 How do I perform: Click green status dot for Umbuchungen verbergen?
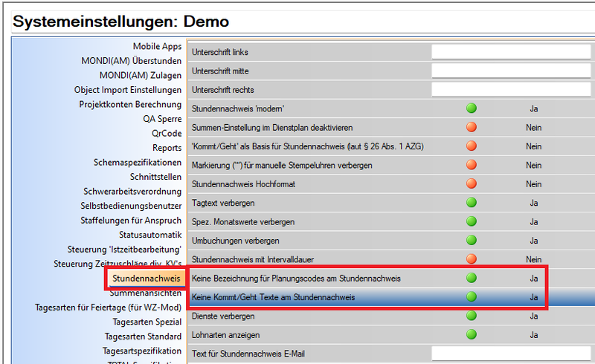(x=471, y=241)
